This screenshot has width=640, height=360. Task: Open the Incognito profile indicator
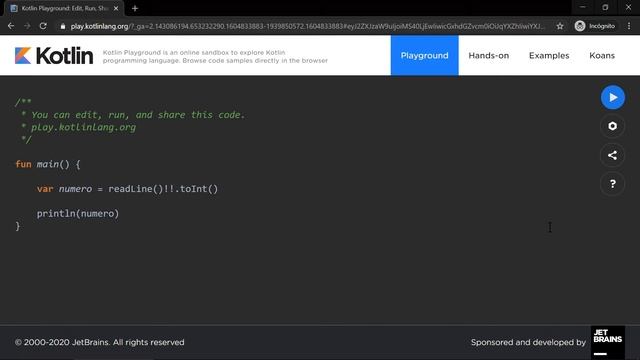click(595, 26)
